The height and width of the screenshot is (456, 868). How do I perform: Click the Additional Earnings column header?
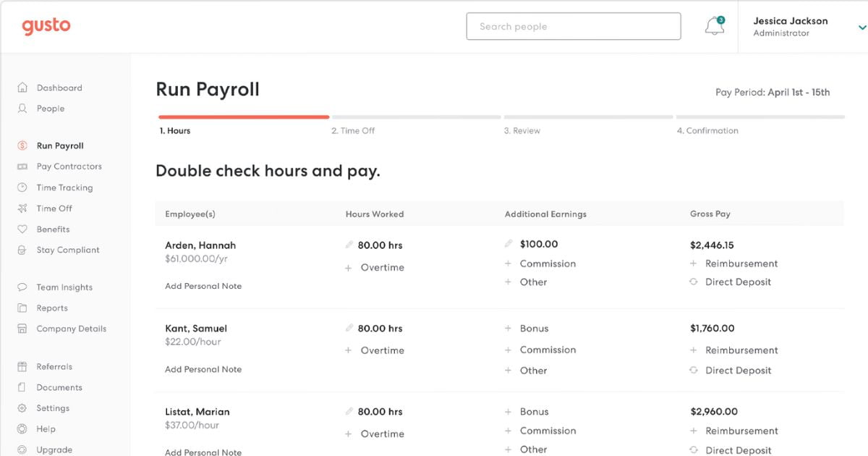coord(545,214)
